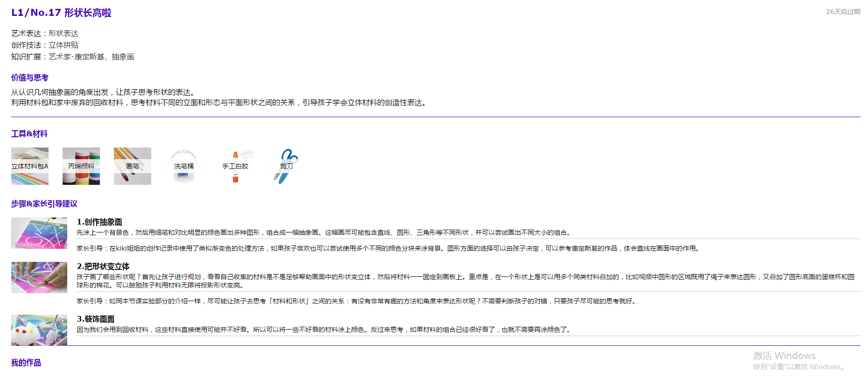
Task: Click the 工具&材料 section heading
Action: tap(29, 134)
